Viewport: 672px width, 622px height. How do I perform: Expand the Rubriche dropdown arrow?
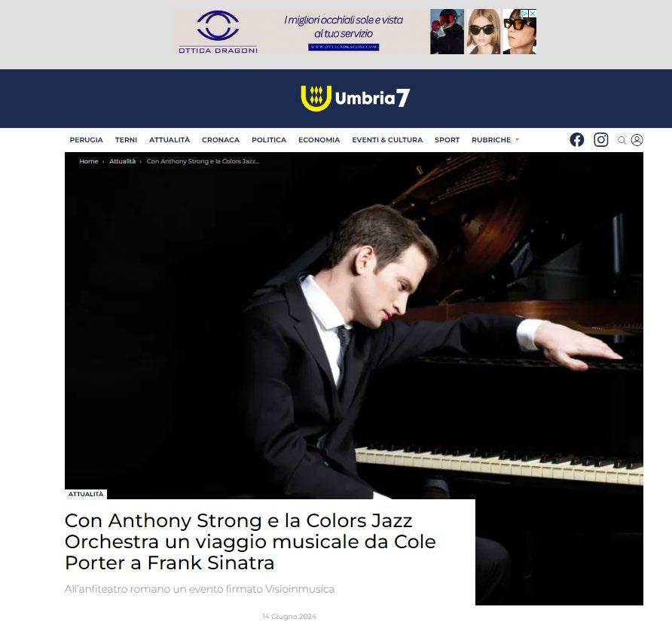point(518,140)
